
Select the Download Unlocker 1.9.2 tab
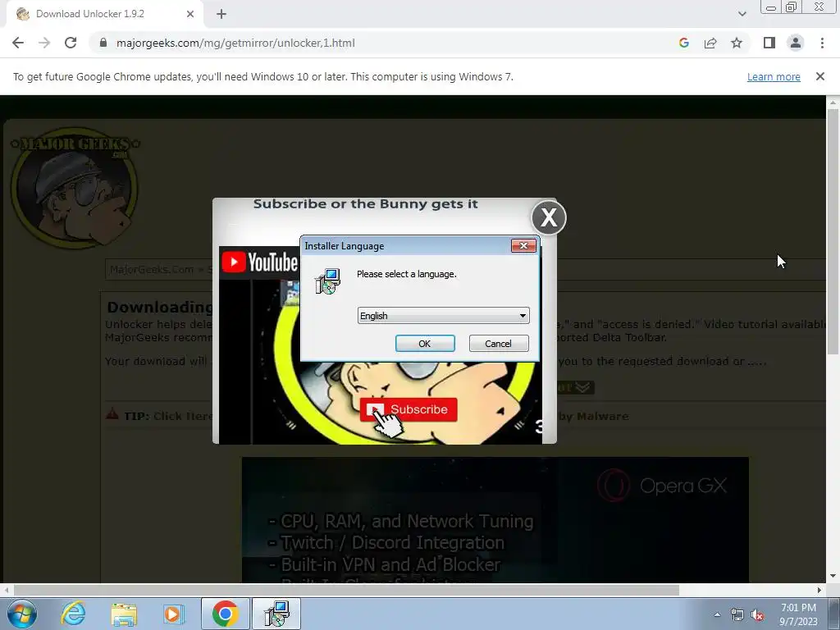[104, 14]
